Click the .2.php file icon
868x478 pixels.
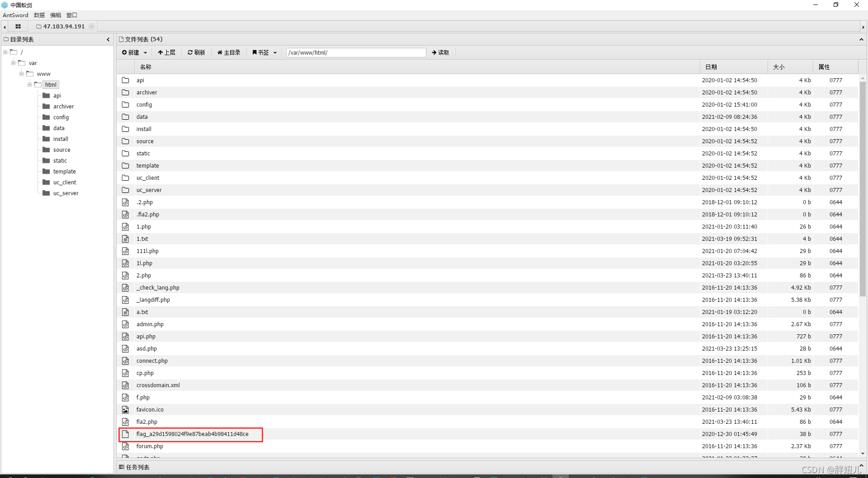(x=126, y=202)
